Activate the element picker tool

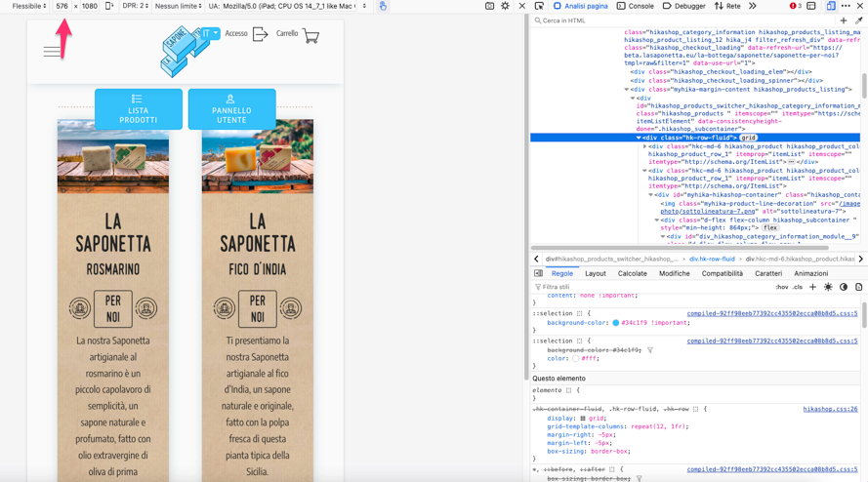(539, 6)
